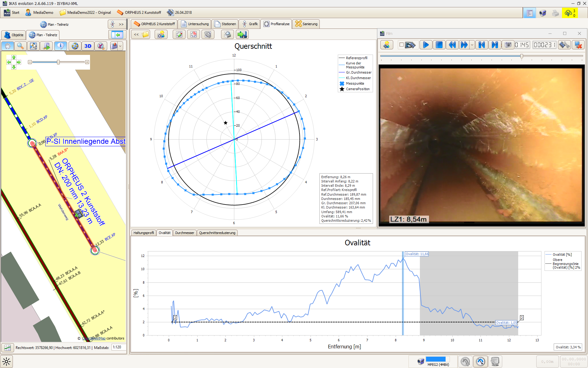Open film settings wrench icon

tap(564, 45)
